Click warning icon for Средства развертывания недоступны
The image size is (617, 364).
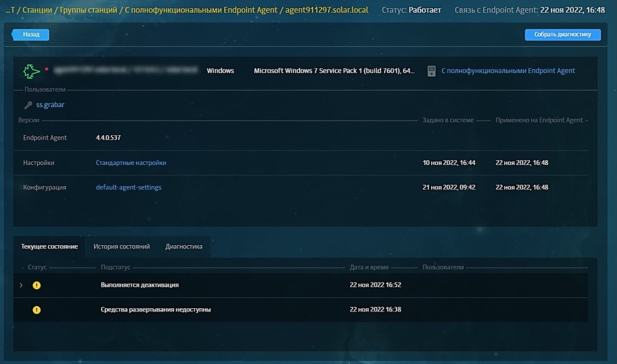tap(37, 310)
